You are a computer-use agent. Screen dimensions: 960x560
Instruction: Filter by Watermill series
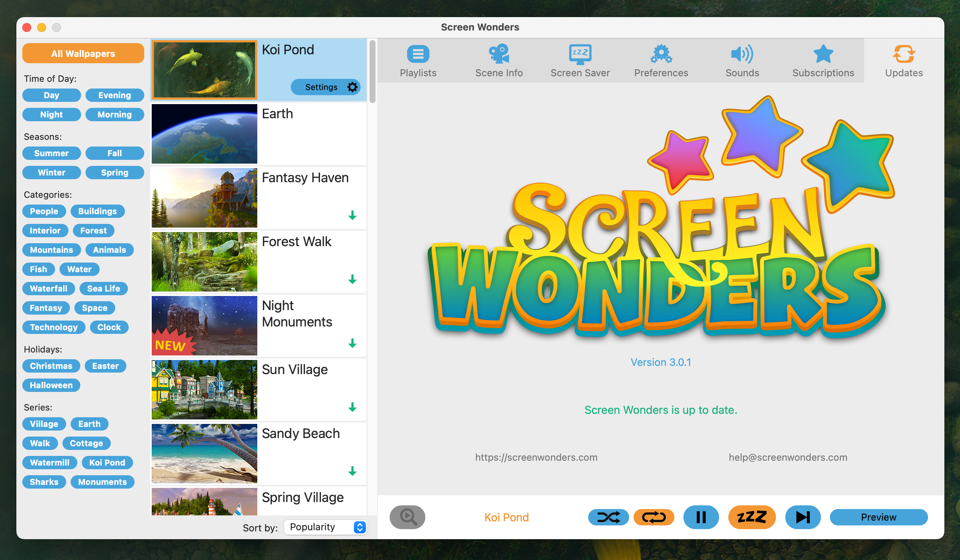pos(49,463)
